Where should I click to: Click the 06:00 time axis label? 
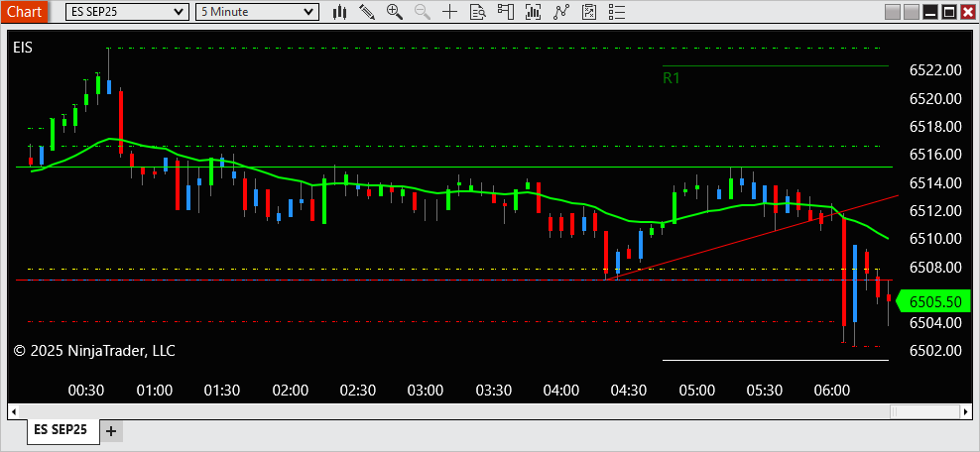coord(832,391)
